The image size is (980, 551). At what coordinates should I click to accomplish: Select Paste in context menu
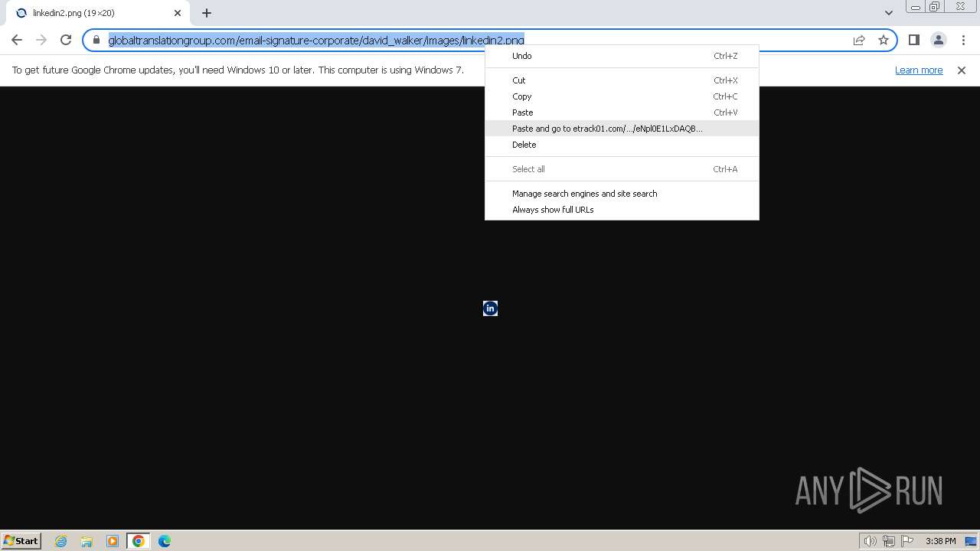622,112
